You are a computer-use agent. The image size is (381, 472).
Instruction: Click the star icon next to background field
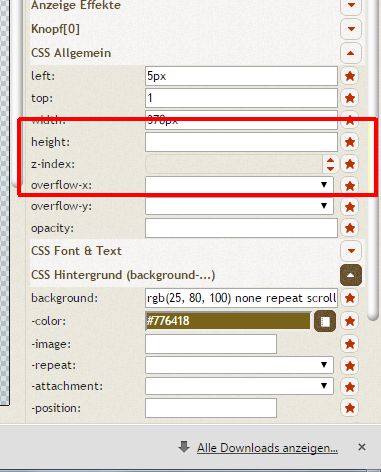click(x=350, y=298)
